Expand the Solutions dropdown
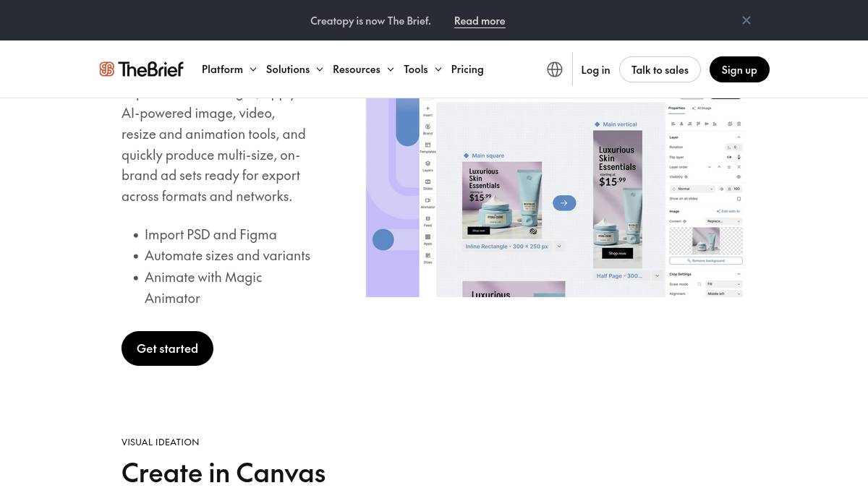This screenshot has height=488, width=868. click(294, 69)
